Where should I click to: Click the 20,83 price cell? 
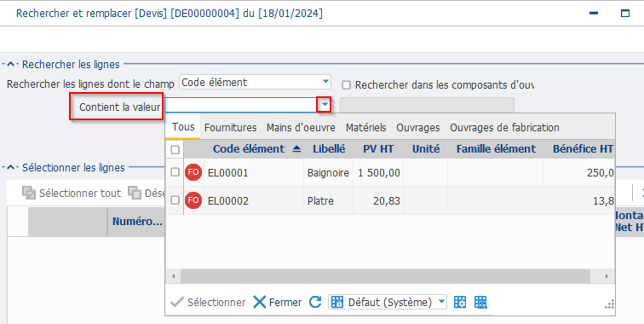[x=378, y=201]
